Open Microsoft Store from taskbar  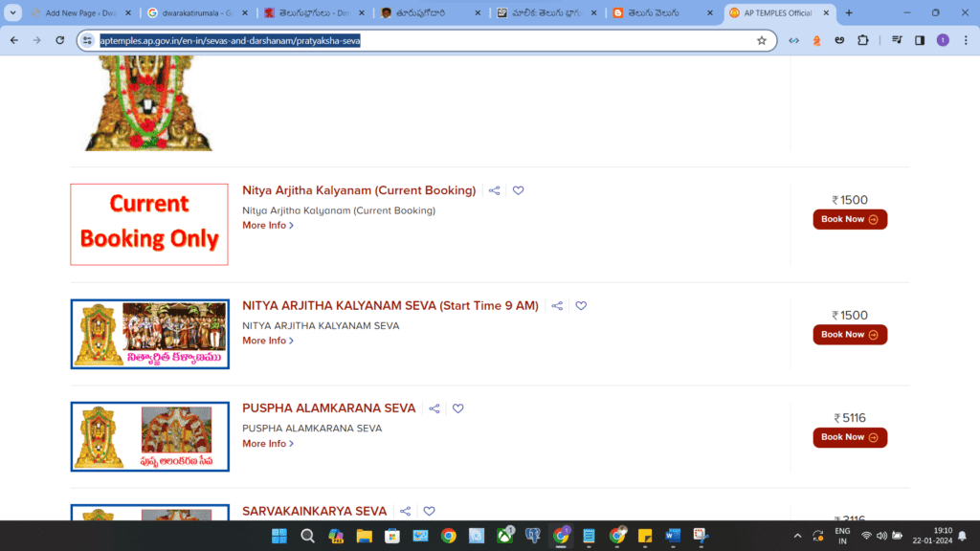391,536
